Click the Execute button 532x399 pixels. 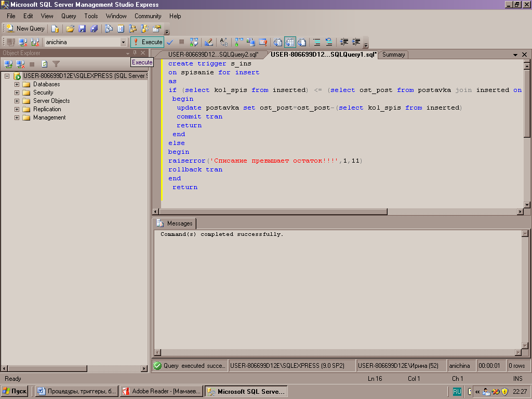[147, 42]
